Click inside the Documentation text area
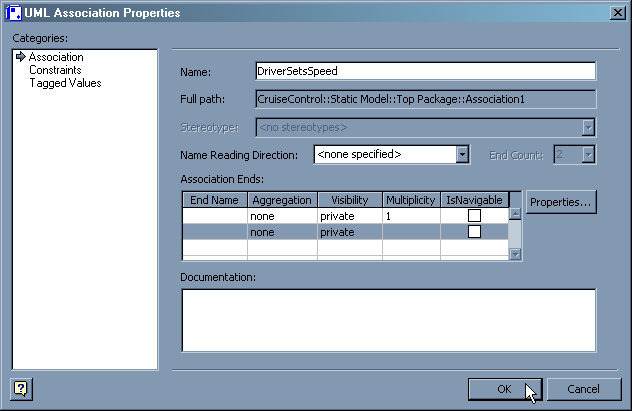This screenshot has height=411, width=632. (388, 320)
